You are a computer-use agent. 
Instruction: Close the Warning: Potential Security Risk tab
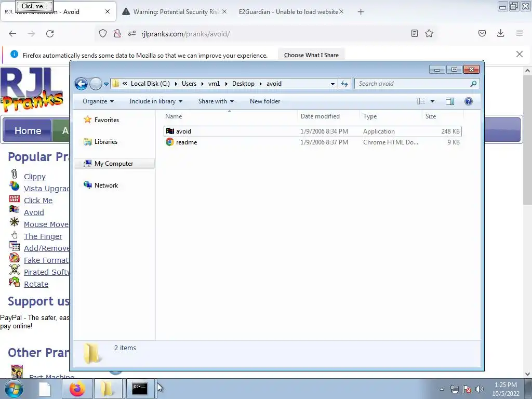coord(224,11)
